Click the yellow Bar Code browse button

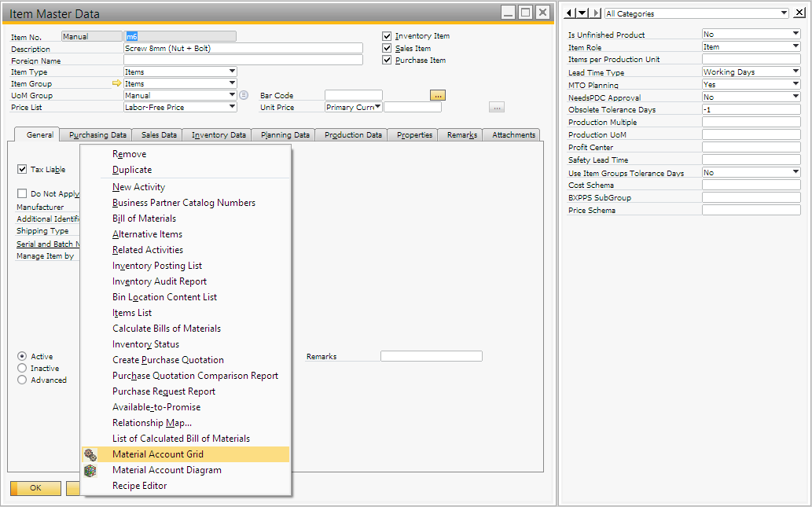coord(438,95)
